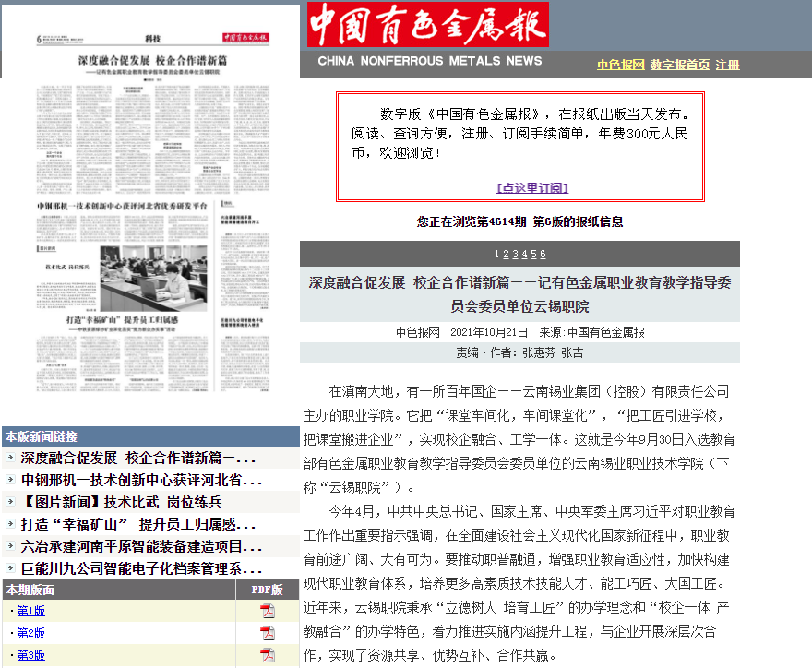Screen dimensions: 812x668
Task: Click arrow icon beside 巨能川九公司 headline
Action: point(10,569)
